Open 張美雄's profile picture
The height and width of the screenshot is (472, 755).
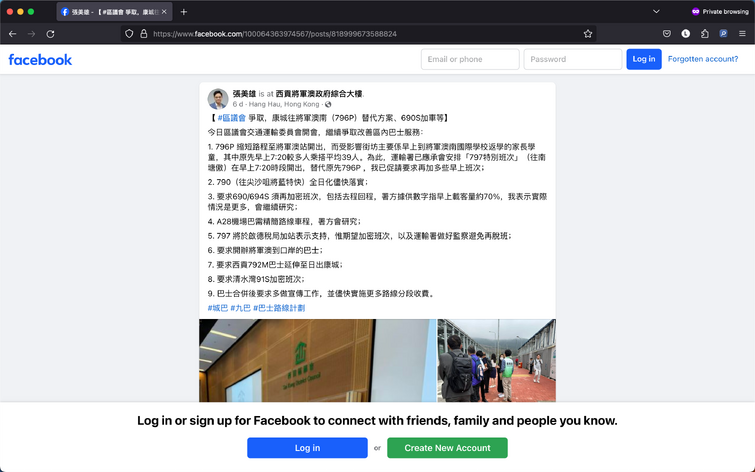[x=218, y=99]
